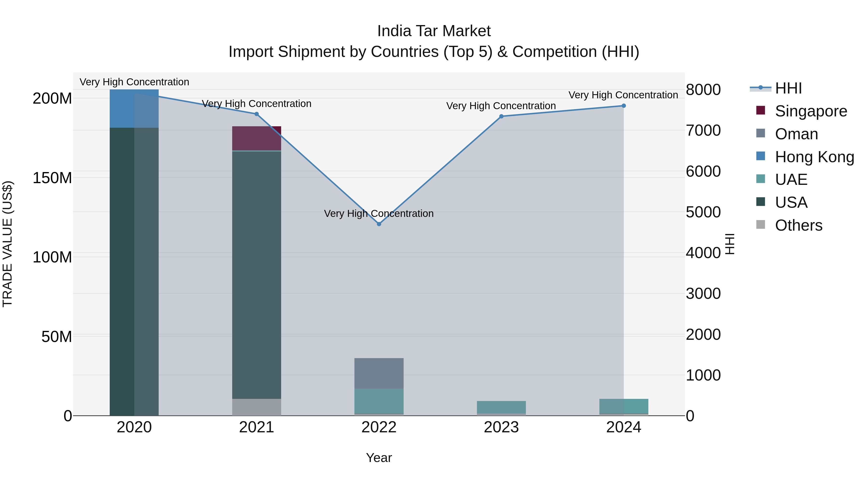Screen dimensions: 868x488
Task: Click the 50M trade value tick label
Action: coord(57,336)
